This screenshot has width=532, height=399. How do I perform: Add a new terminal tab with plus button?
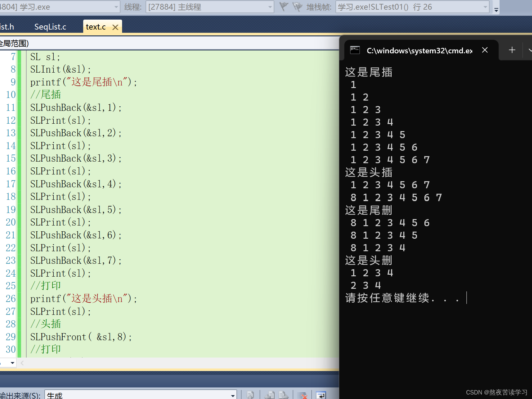[x=512, y=50]
